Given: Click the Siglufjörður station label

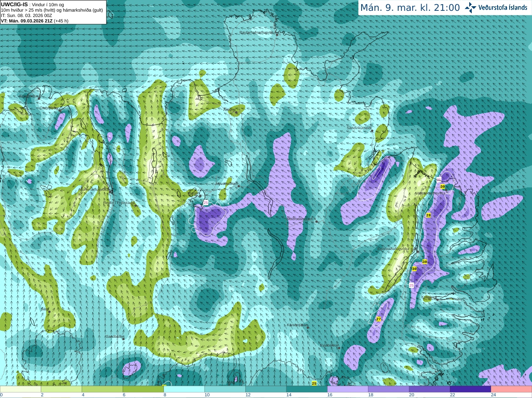Looking at the screenshot, I should (x=28, y=96).
